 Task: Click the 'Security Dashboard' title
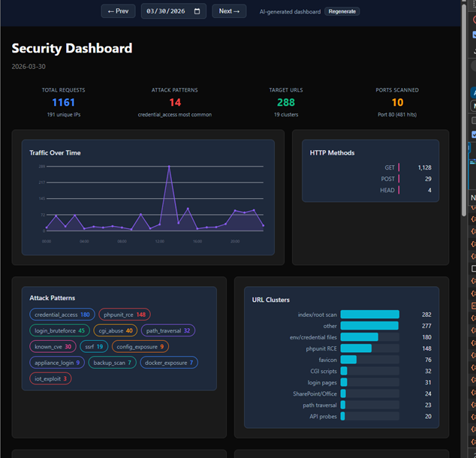[x=72, y=48]
